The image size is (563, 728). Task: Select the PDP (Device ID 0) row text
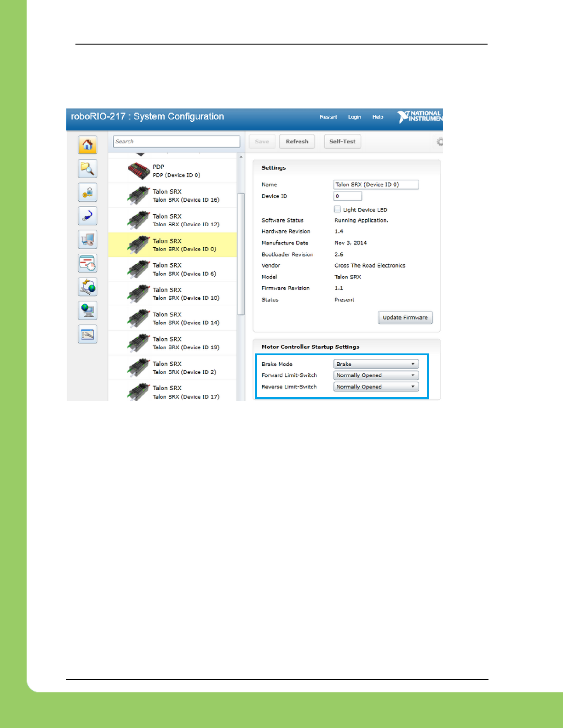177,175
